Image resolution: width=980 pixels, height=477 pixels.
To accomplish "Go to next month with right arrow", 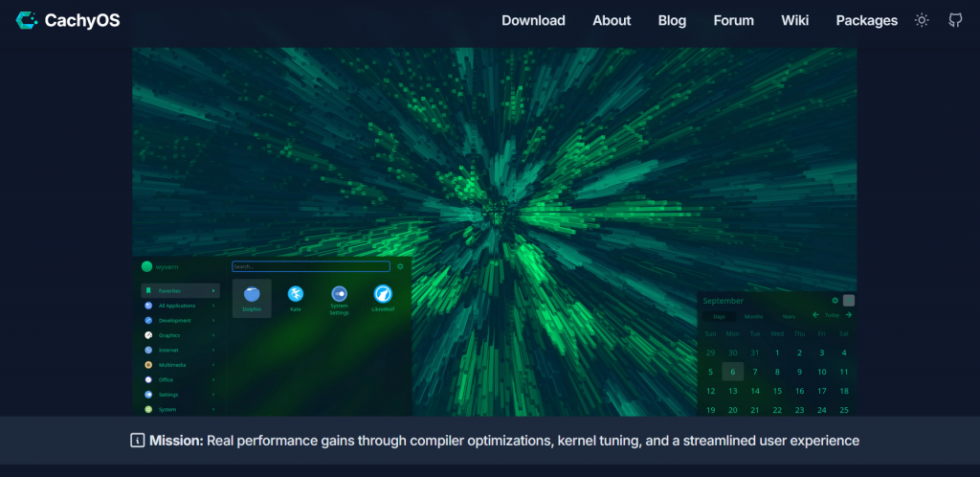I will (x=849, y=315).
